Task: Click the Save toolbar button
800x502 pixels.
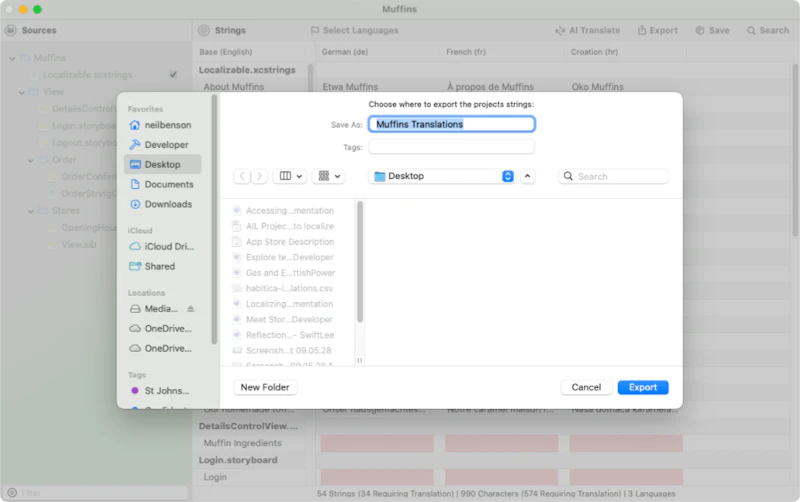Action: coord(712,30)
